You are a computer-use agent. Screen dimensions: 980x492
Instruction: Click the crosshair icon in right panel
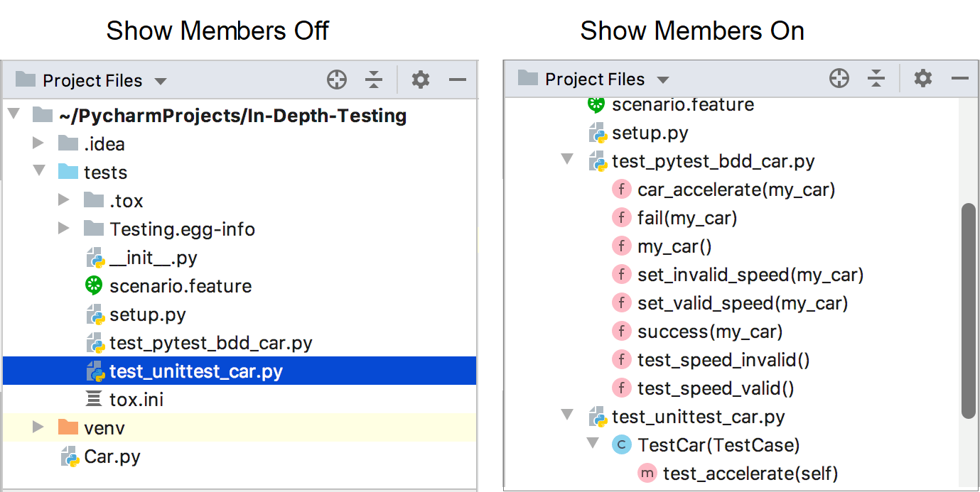point(839,79)
